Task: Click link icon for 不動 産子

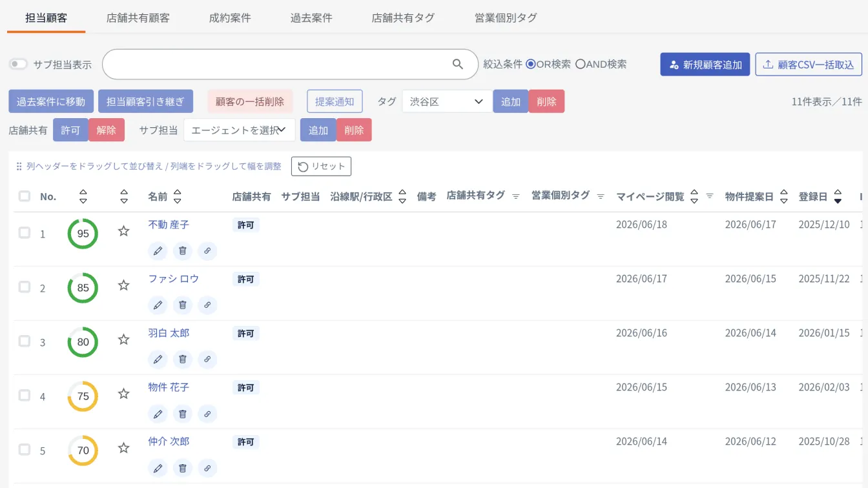Action: [207, 251]
